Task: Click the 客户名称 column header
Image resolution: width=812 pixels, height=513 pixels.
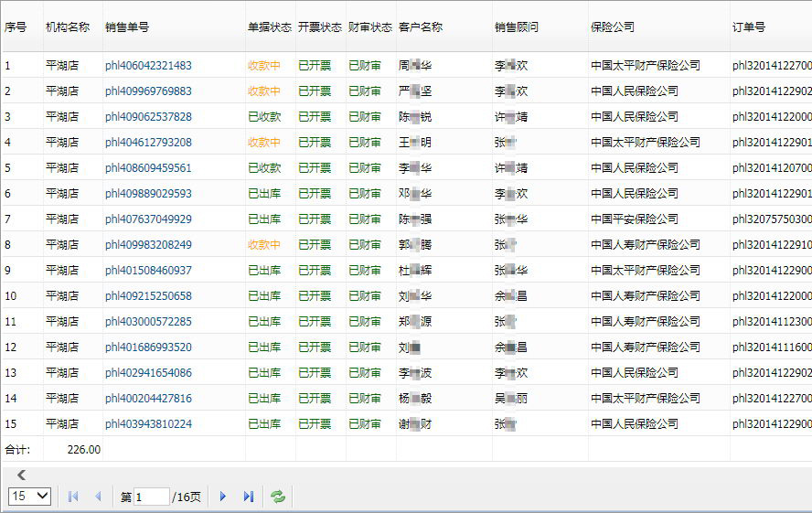Action: click(x=421, y=27)
